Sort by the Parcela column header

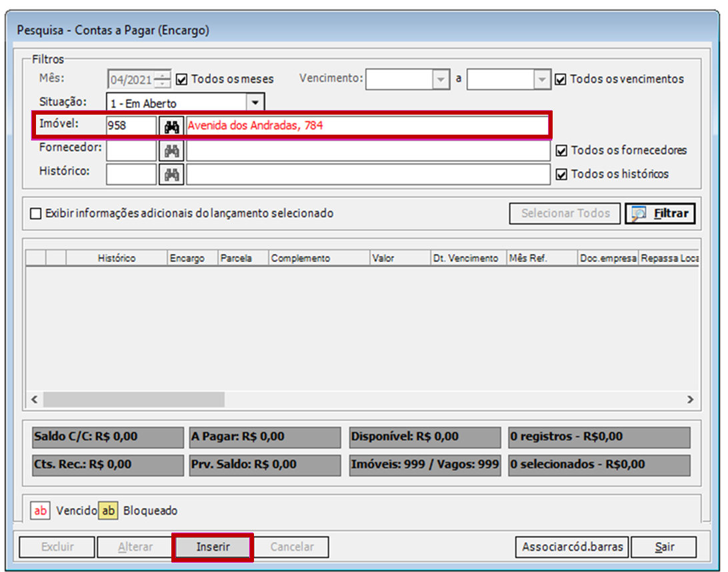(243, 258)
